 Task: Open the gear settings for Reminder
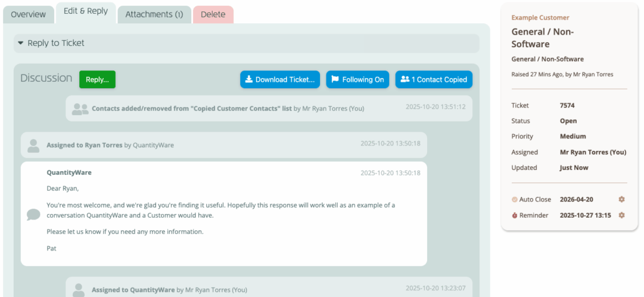[x=621, y=215]
